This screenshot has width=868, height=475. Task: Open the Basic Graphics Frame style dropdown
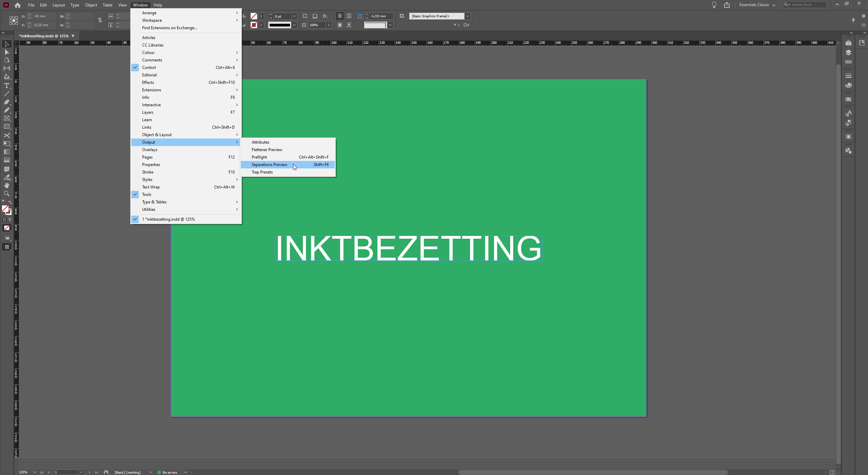click(467, 16)
